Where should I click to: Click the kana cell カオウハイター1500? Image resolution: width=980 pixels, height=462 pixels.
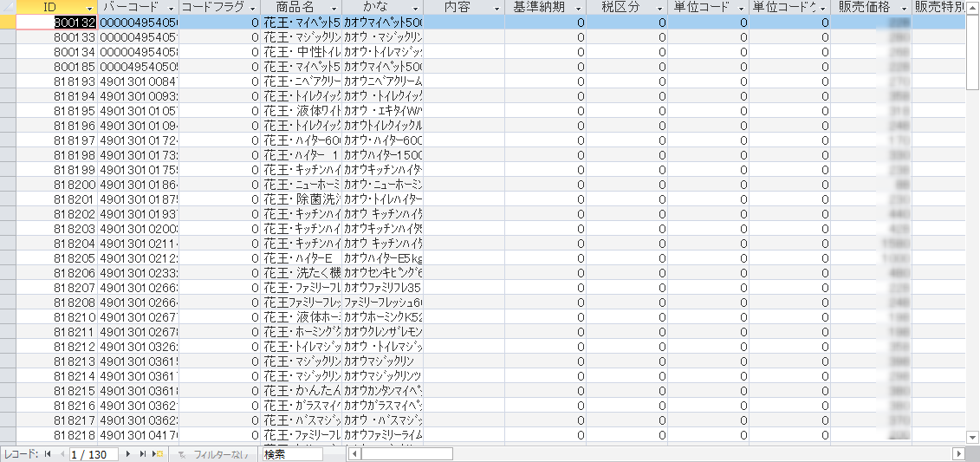[x=382, y=155]
